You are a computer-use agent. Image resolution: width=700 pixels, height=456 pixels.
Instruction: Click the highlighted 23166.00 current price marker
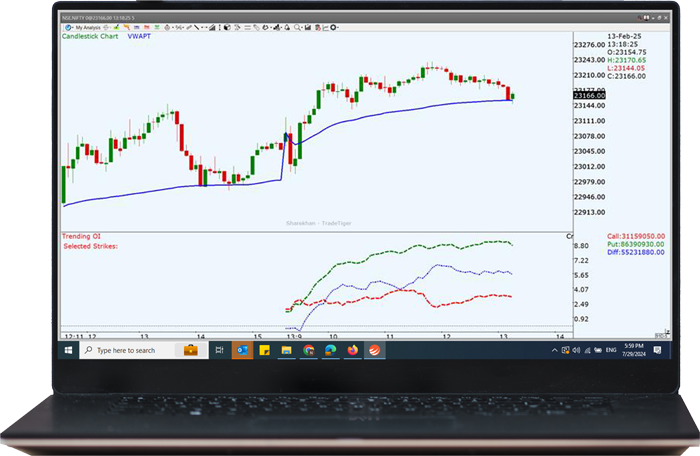click(x=589, y=95)
